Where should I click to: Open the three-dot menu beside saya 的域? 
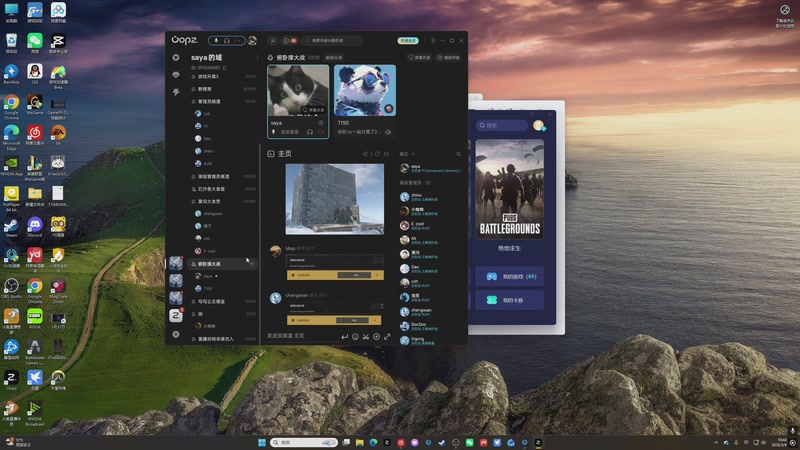pos(257,58)
